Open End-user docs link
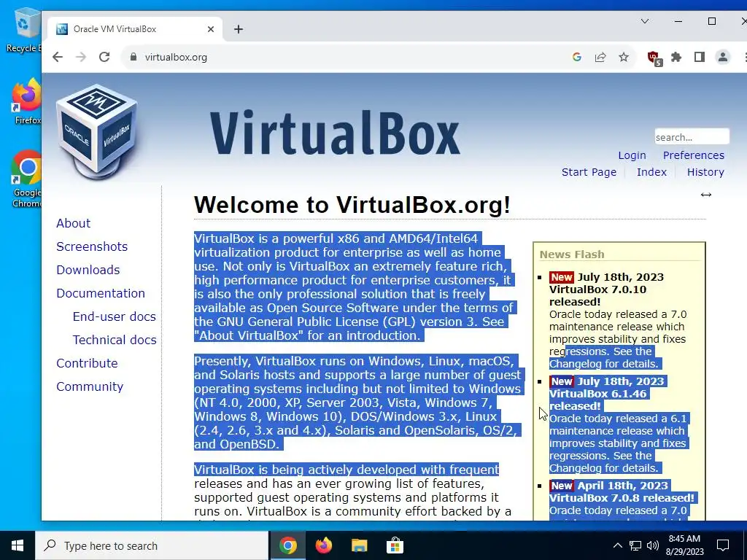The width and height of the screenshot is (747, 560). tap(115, 316)
